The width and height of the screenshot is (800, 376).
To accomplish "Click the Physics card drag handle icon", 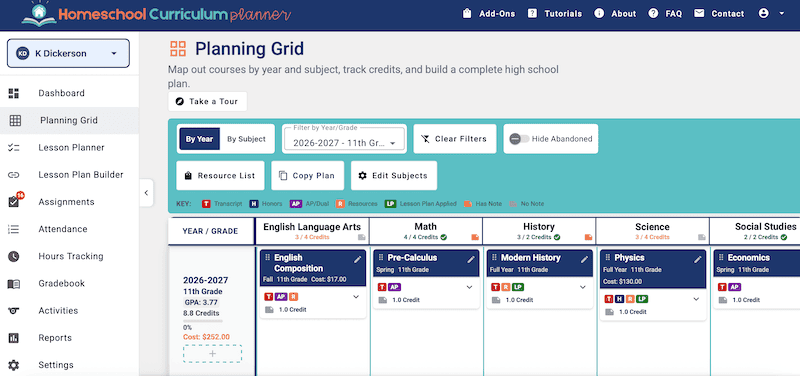I will [x=607, y=258].
